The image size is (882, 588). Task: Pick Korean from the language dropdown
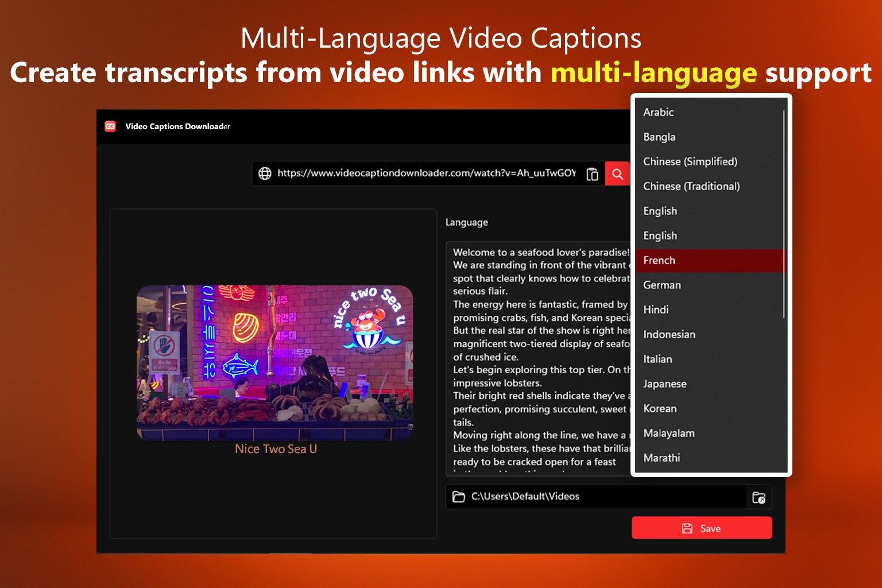709,408
